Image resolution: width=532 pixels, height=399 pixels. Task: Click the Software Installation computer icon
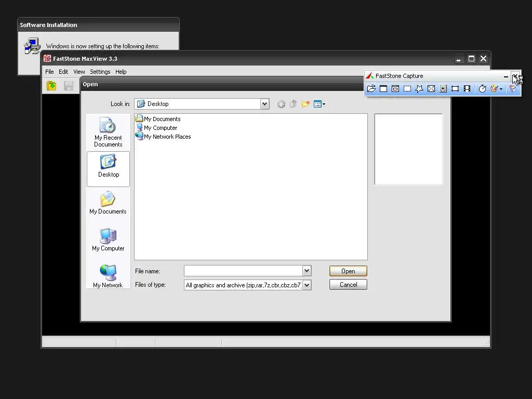pyautogui.click(x=32, y=46)
